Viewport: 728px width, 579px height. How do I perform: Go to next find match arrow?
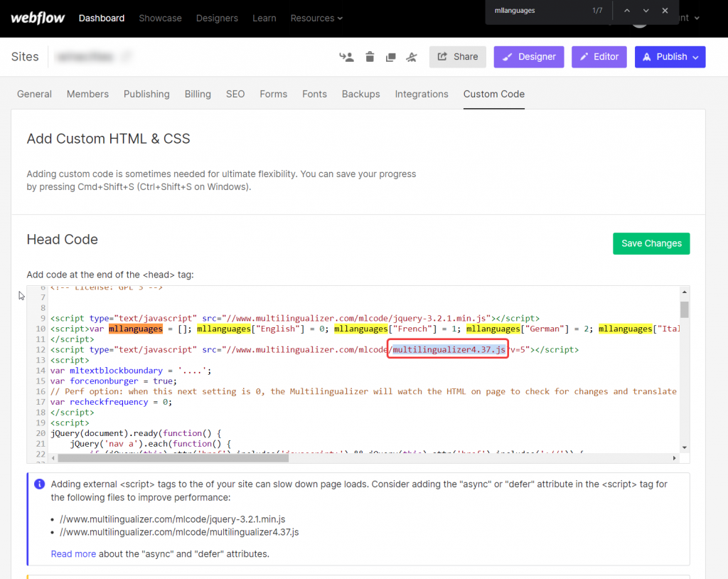pyautogui.click(x=646, y=10)
